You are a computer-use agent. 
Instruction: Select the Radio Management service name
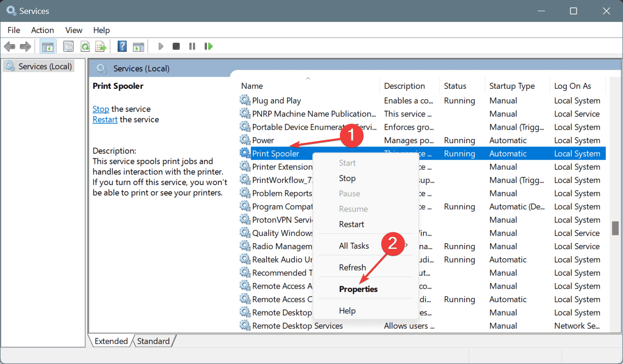click(x=282, y=246)
